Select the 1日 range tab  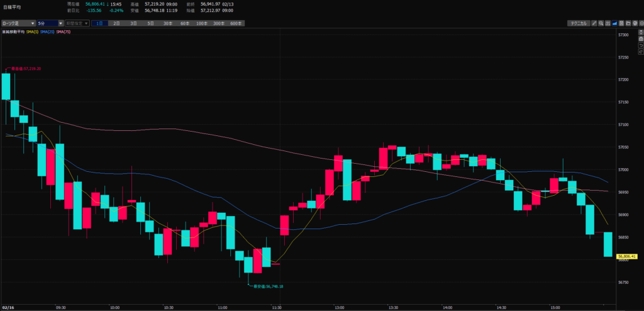(99, 23)
